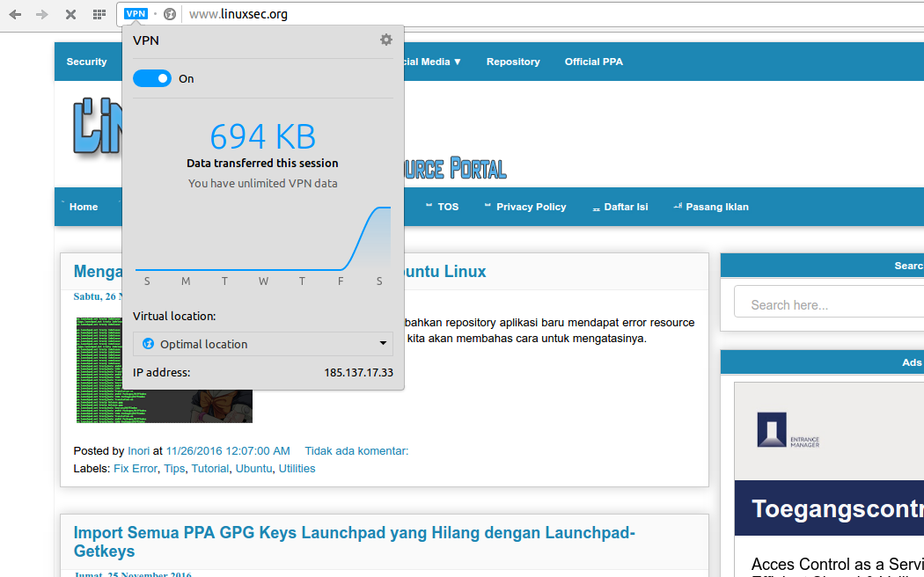
Task: Toggle the VPN switch off
Action: click(152, 78)
